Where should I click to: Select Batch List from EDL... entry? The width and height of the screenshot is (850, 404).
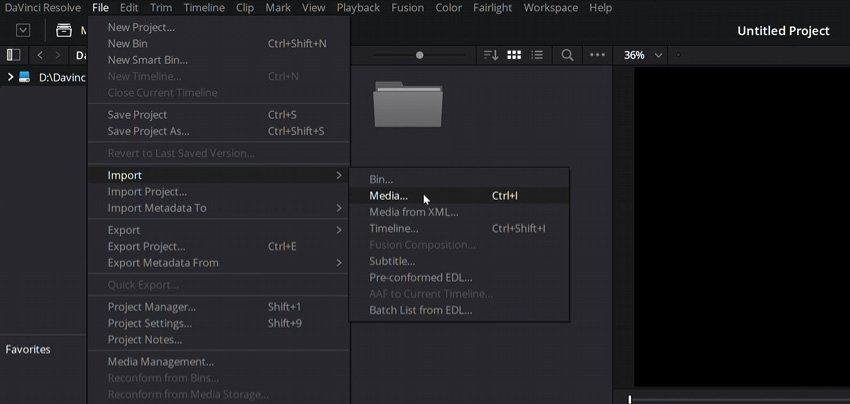tap(459, 310)
